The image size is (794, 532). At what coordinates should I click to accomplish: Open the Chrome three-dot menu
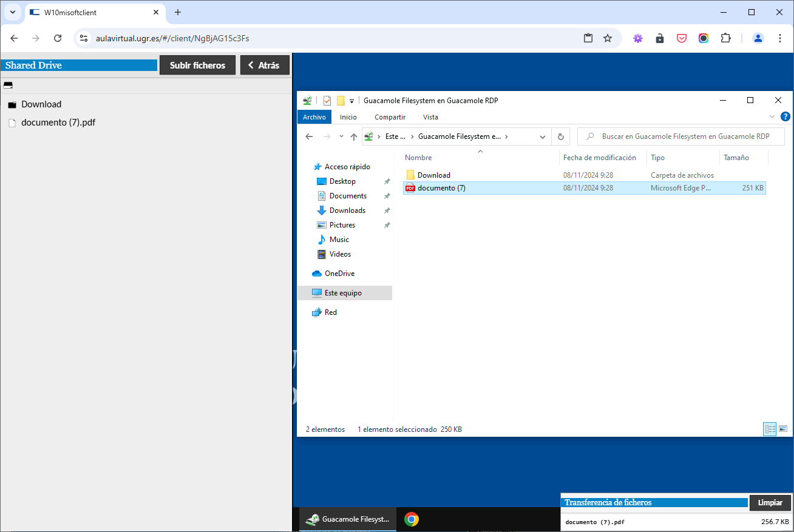click(x=780, y=38)
